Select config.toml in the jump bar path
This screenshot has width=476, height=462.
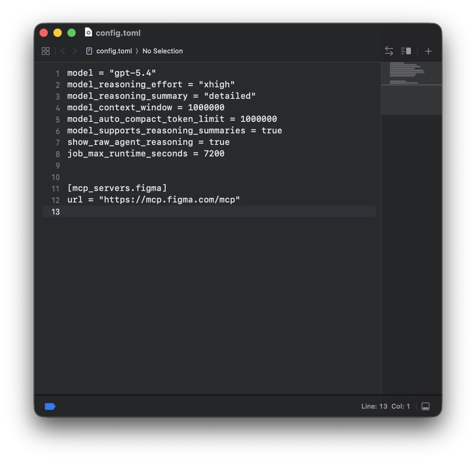(114, 51)
